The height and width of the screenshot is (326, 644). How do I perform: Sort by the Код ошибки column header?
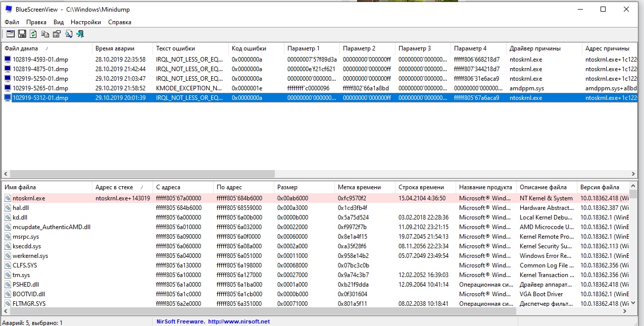257,48
